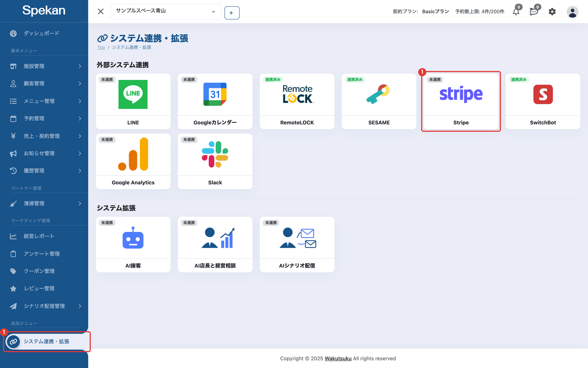This screenshot has height=368, width=588.
Task: Open the AI接客 robot extension card
Action: (x=133, y=244)
